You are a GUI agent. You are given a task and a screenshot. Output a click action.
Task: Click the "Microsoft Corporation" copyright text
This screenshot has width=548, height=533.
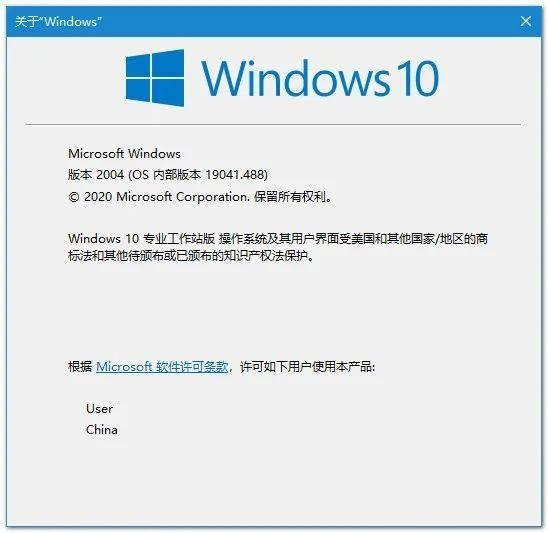click(181, 197)
